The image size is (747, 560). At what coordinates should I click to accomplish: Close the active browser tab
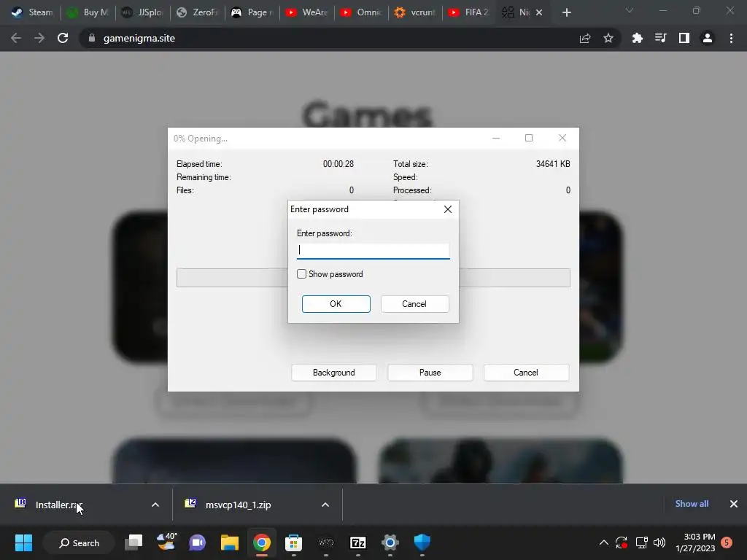pyautogui.click(x=539, y=12)
